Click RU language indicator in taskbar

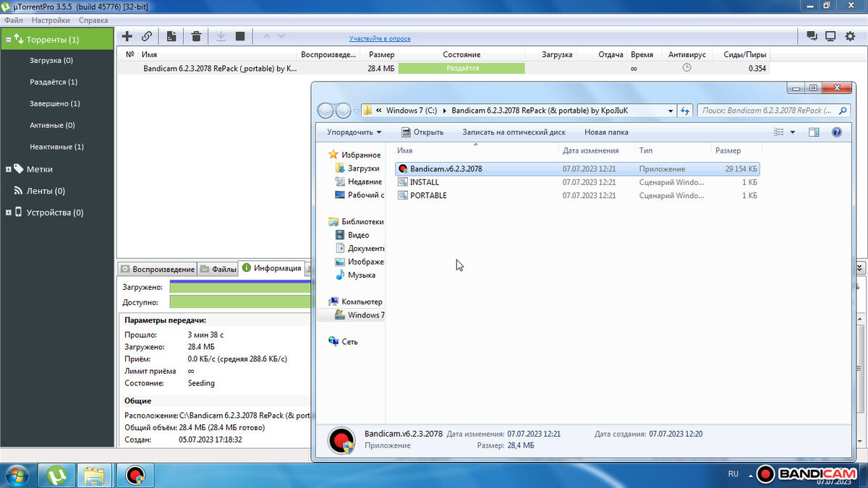click(733, 474)
